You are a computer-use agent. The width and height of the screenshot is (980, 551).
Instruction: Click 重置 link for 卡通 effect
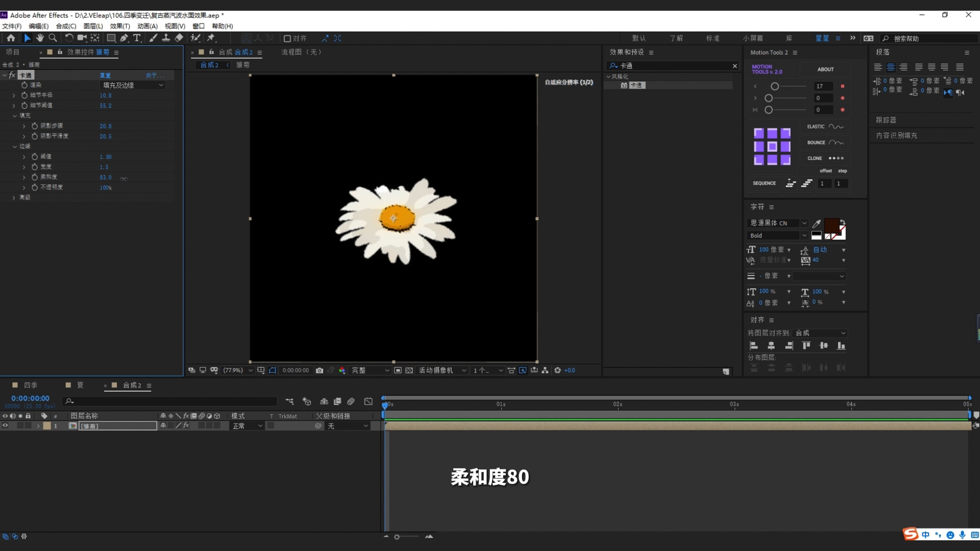(x=105, y=76)
